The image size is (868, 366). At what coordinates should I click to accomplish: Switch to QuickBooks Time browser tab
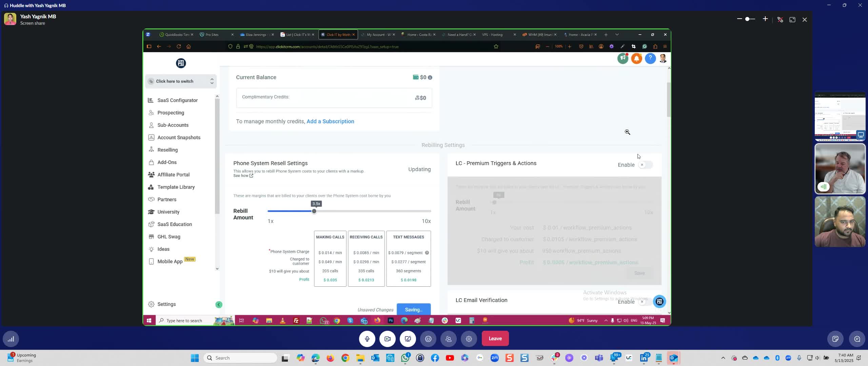pos(176,35)
